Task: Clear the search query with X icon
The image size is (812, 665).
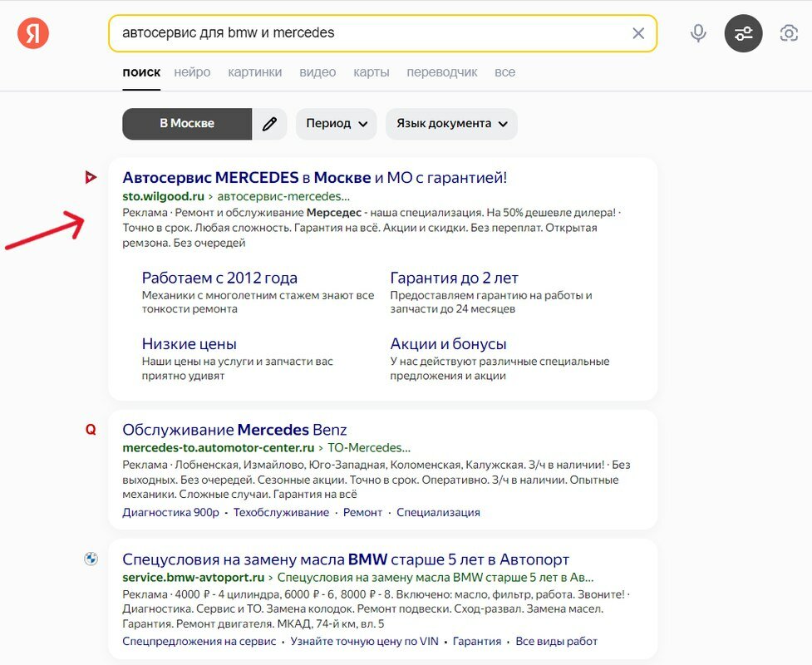Action: tap(638, 33)
